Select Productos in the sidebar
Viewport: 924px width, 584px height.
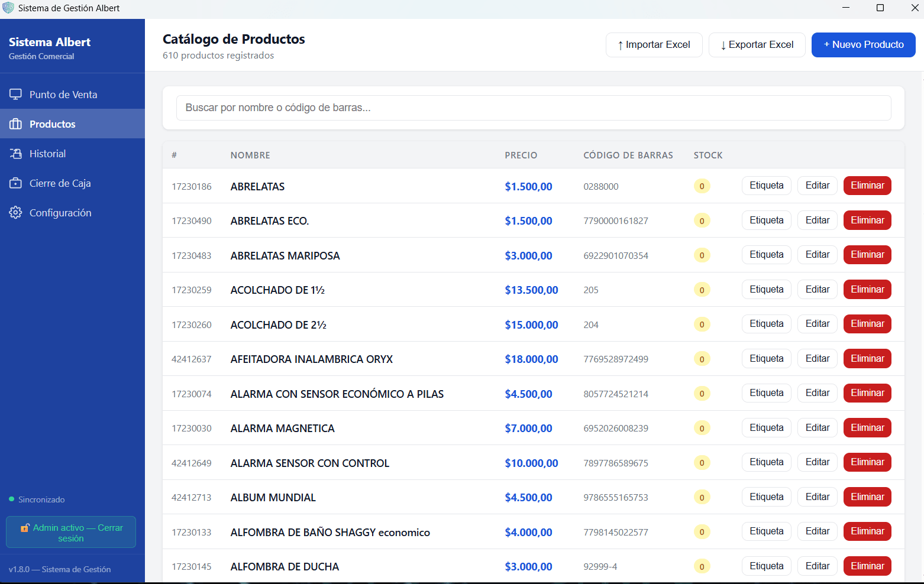click(72, 124)
